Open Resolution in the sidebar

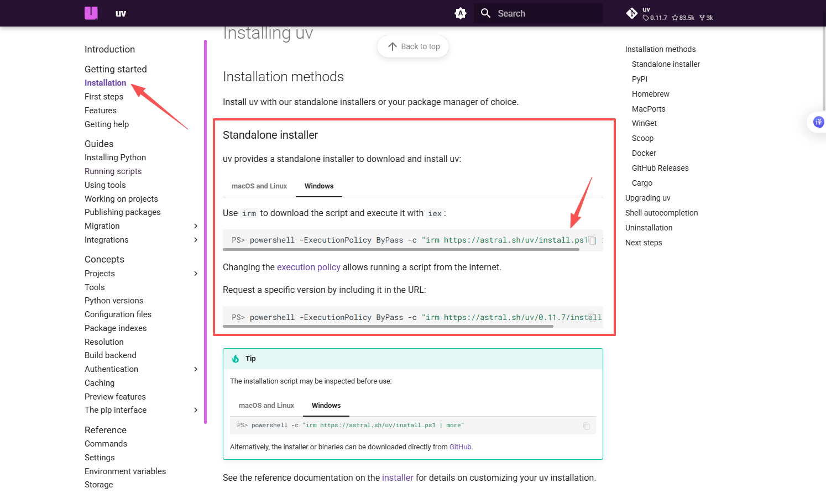(x=104, y=342)
